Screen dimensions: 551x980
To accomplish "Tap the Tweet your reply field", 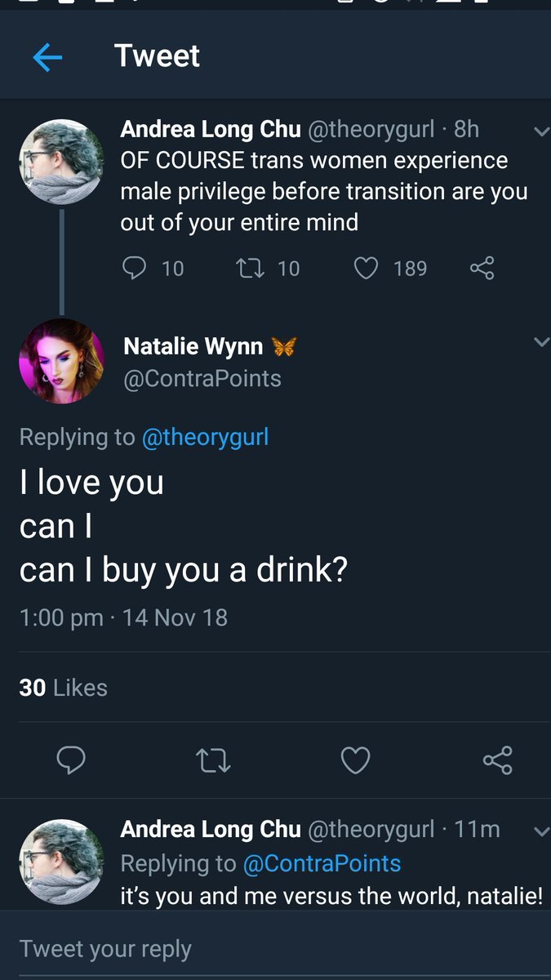I will [245, 948].
